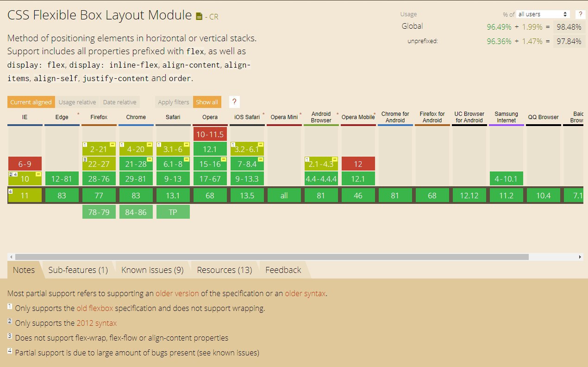Select the Opera 17-67 cell

click(x=210, y=178)
